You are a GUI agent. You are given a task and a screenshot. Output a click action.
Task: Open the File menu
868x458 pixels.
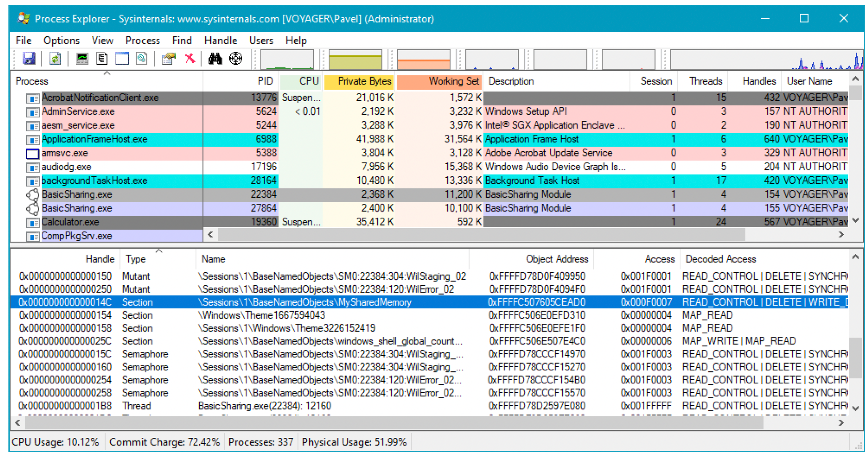point(24,40)
